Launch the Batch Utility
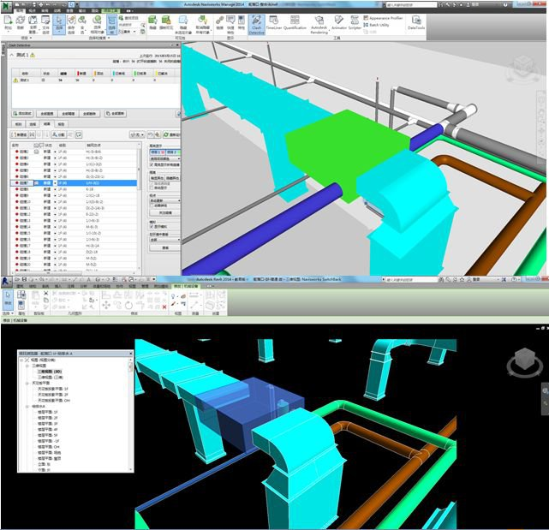This screenshot has height=530, width=549. [x=376, y=25]
